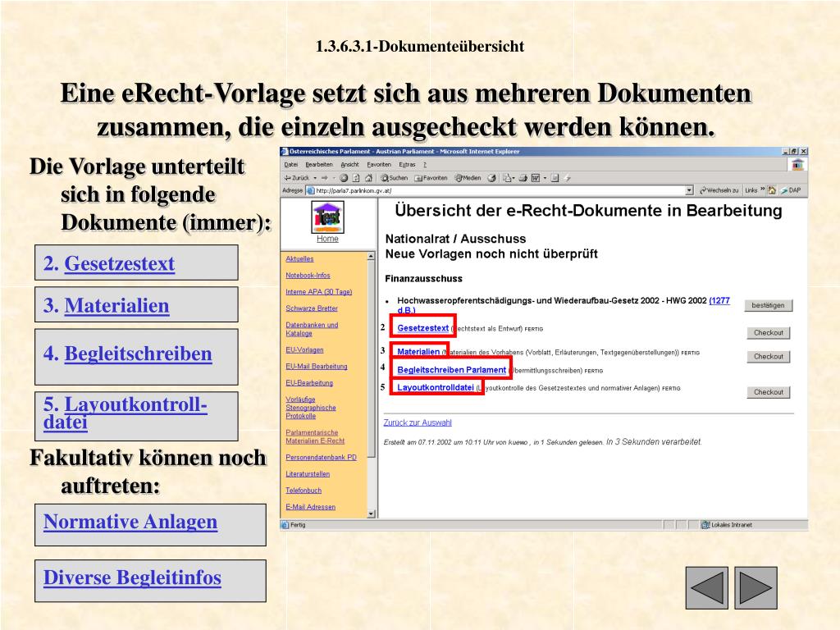Open Gesetzestext link in the browser page
840x630 pixels.
pos(422,328)
